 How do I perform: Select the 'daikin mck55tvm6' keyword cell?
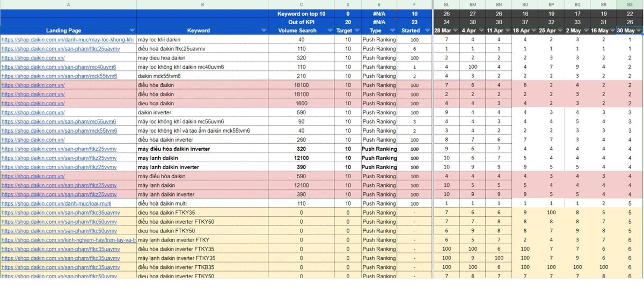click(x=202, y=76)
